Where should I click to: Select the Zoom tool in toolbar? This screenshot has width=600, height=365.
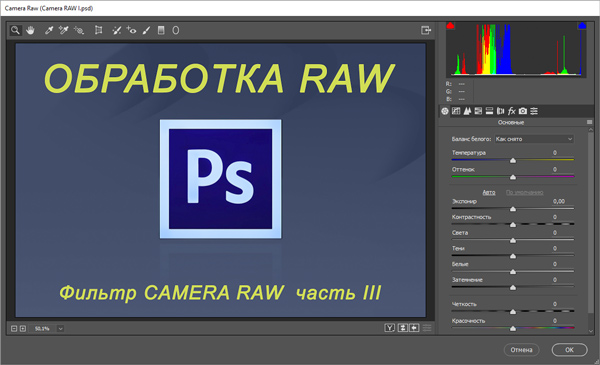coord(15,30)
